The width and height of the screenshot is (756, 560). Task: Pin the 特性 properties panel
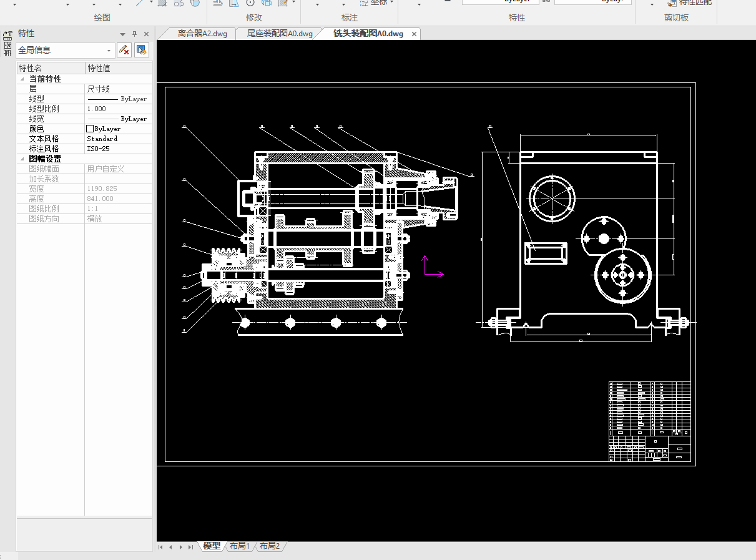click(x=134, y=34)
